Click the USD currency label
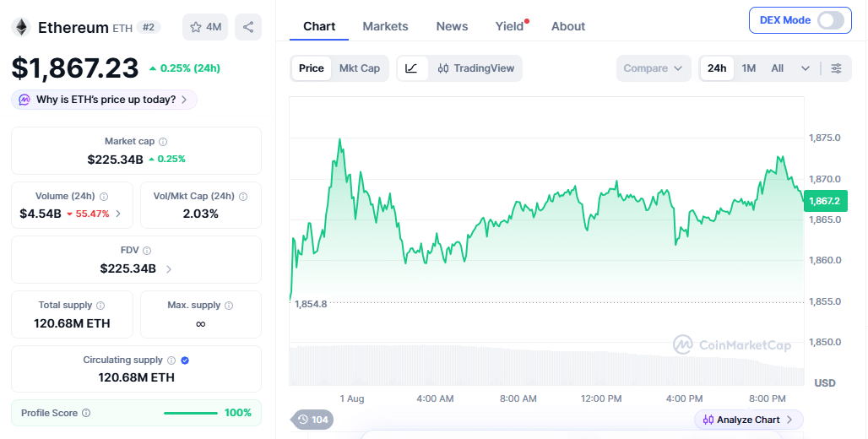 [825, 383]
